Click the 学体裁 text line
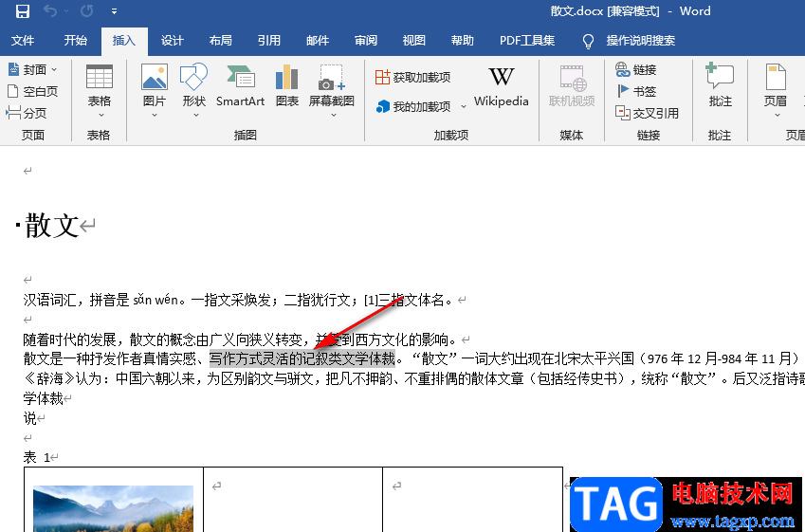The height and width of the screenshot is (532, 805). (43, 398)
